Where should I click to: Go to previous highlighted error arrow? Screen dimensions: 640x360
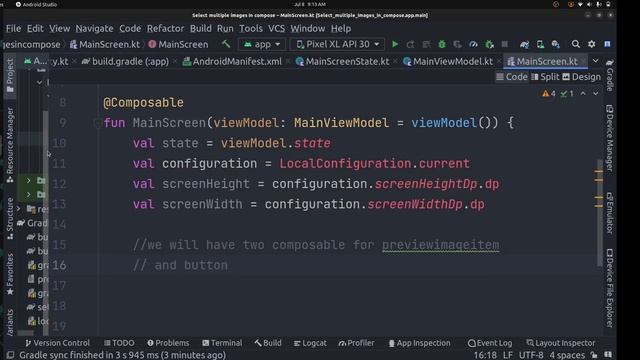583,93
